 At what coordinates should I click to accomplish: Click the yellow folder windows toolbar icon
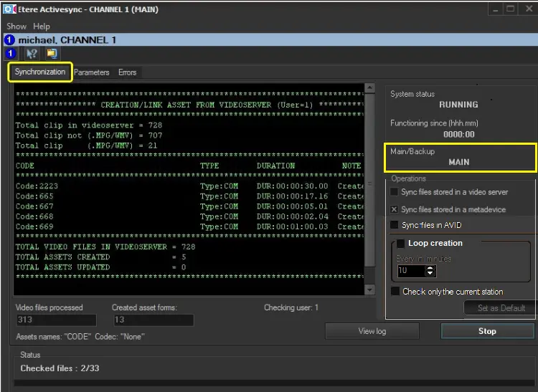pyautogui.click(x=52, y=53)
